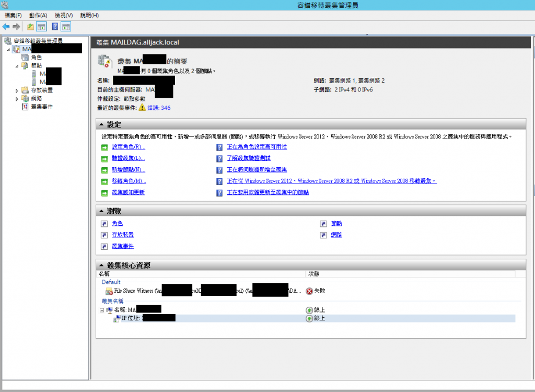Go to 節點 link in 瀏覽

tap(336, 223)
